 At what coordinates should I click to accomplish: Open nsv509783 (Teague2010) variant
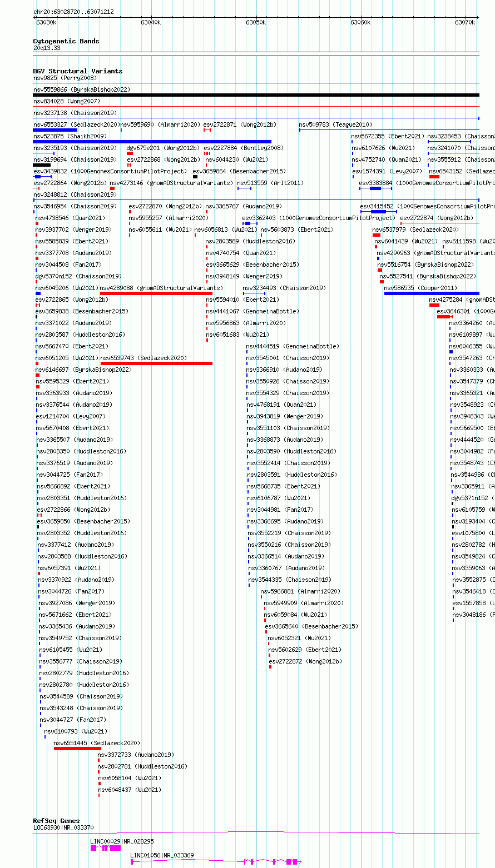pos(335,124)
